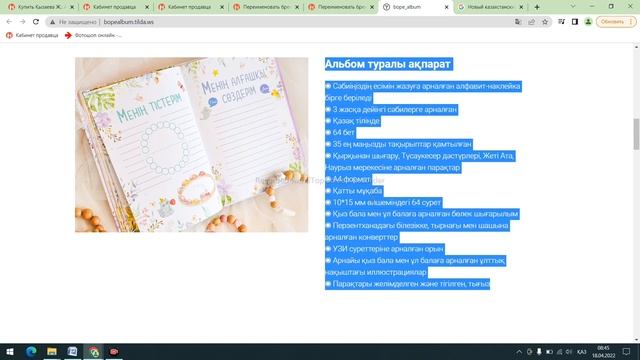640x360 pixels.
Task: Toggle the browser side panel
Action: tap(575, 22)
